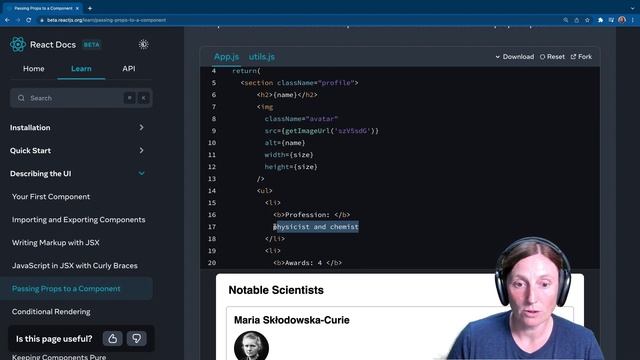Click the className="avatar" code line

[301, 119]
